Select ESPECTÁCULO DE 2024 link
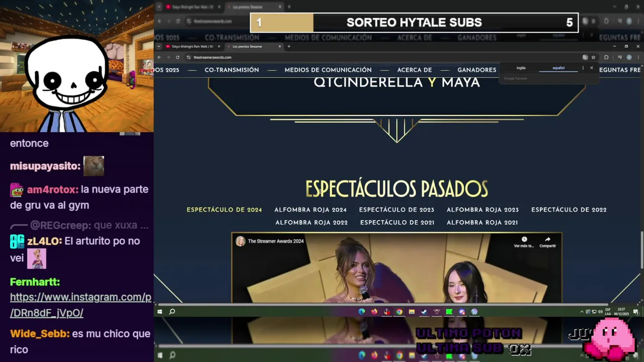Screen dimensions: 644x362 tap(224, 210)
